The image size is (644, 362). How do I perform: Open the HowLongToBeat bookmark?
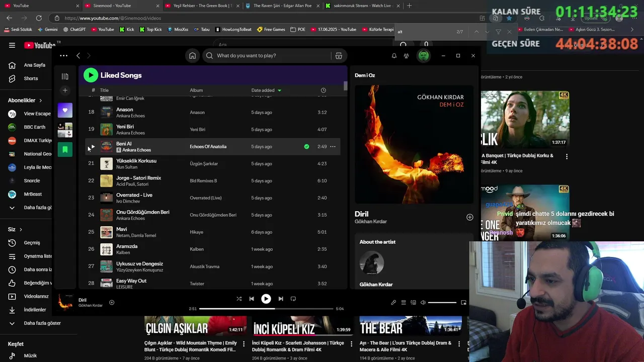click(x=233, y=29)
